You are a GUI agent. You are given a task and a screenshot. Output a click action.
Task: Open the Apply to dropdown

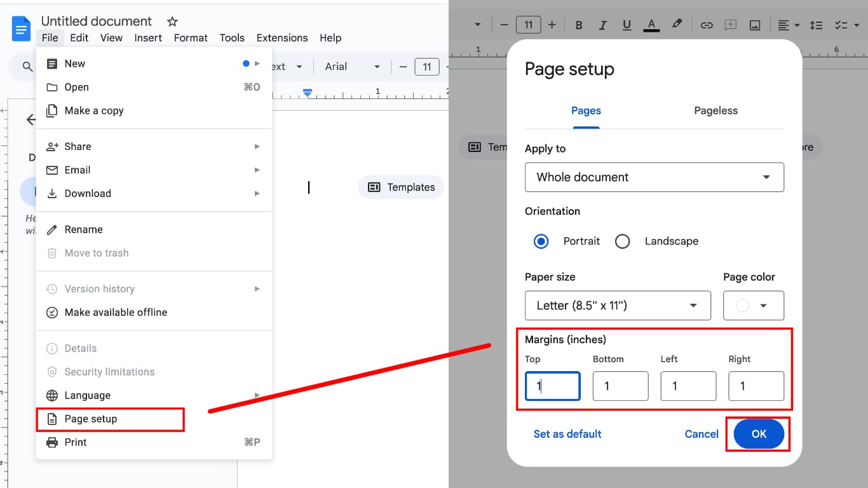654,177
